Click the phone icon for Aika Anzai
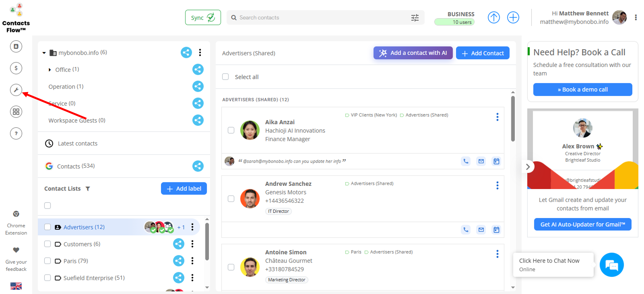 coord(466,161)
